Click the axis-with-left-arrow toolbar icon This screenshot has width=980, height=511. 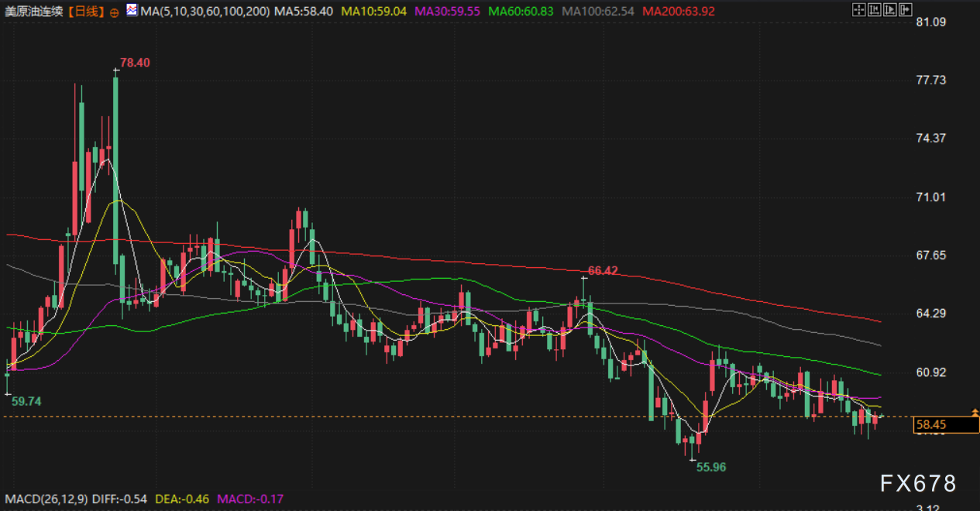[874, 10]
